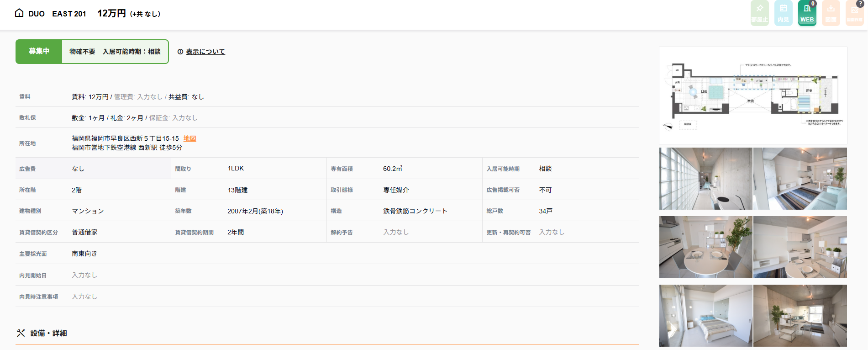The height and width of the screenshot is (350, 868).
Task: Click the DUO EAST 201 property title
Action: 57,14
